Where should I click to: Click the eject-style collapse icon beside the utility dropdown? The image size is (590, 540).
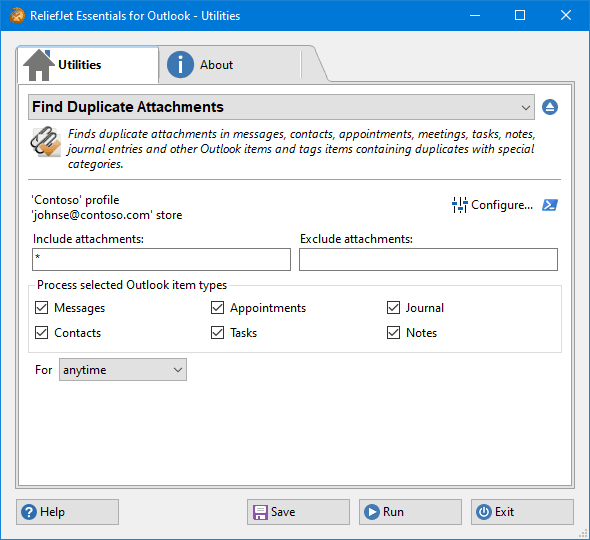550,107
